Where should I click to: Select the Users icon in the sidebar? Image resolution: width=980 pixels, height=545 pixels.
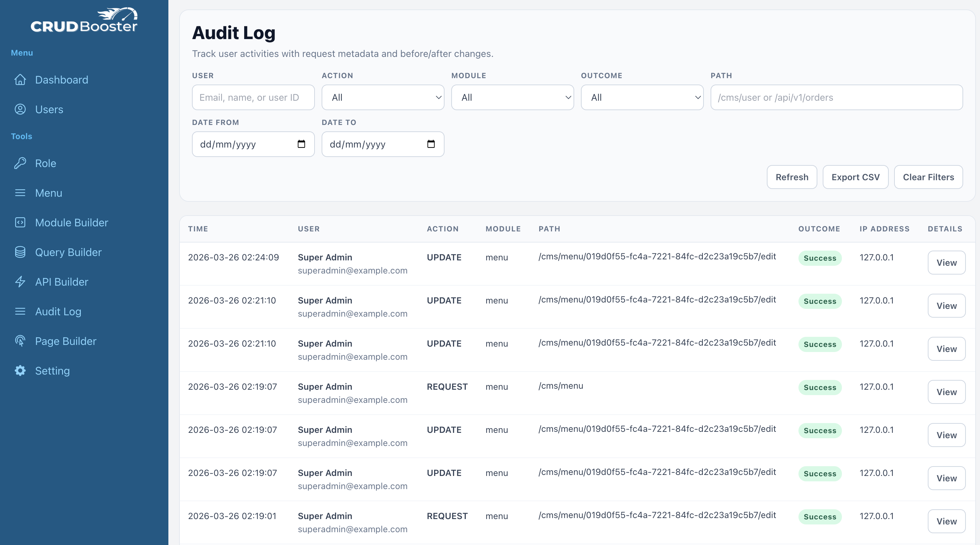pos(20,109)
